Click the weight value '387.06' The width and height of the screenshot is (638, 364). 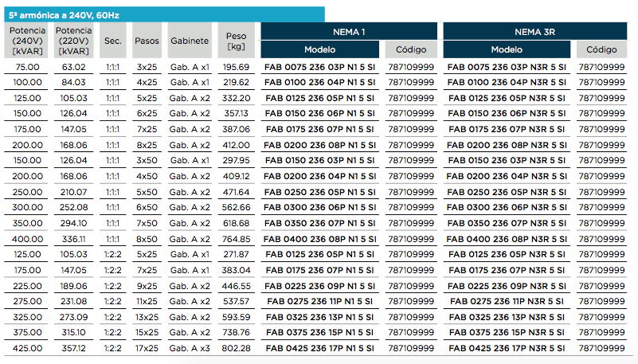[x=236, y=129]
